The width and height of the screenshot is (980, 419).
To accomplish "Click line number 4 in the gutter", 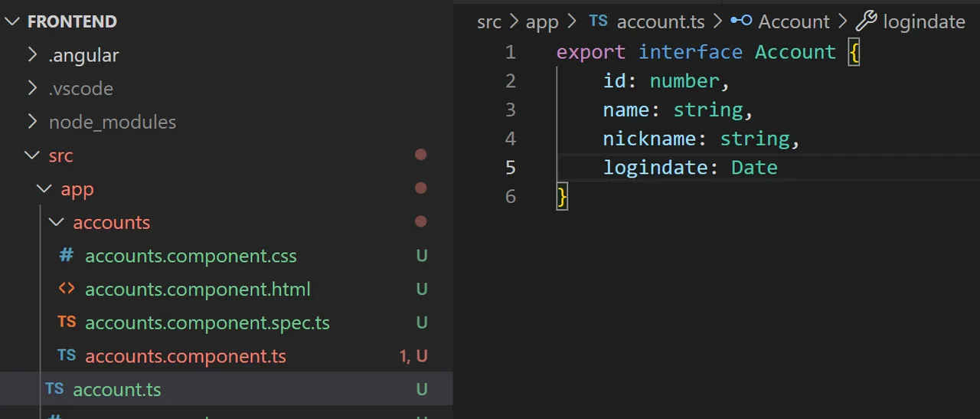I will click(511, 139).
